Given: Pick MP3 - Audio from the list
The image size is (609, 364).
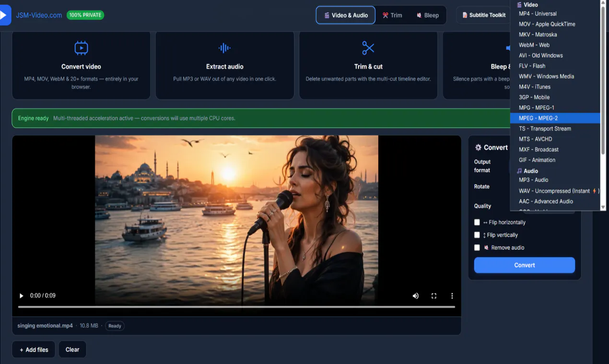Looking at the screenshot, I should (x=555, y=180).
